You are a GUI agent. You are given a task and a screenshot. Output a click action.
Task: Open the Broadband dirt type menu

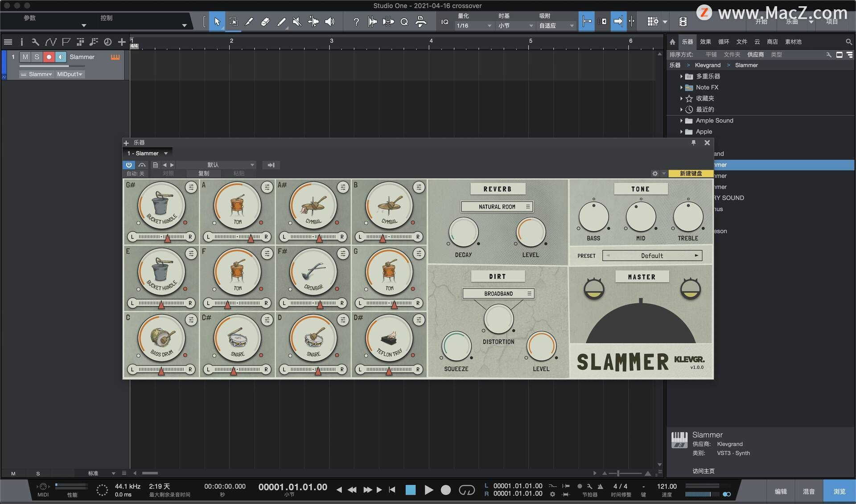[498, 294]
